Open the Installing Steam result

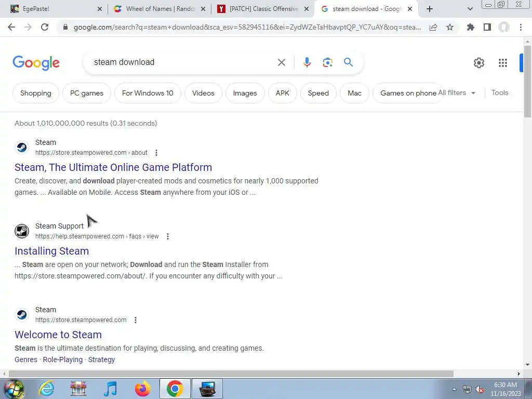tap(51, 251)
